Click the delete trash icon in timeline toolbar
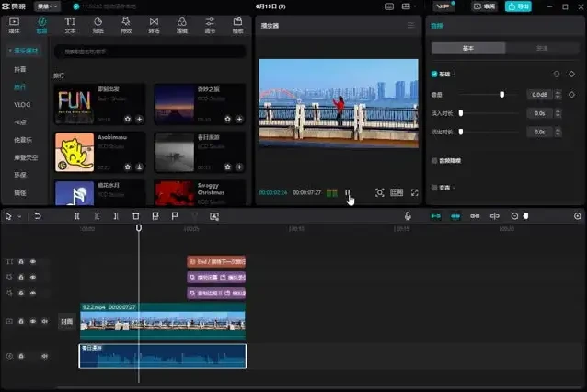587x392 pixels. tap(136, 216)
